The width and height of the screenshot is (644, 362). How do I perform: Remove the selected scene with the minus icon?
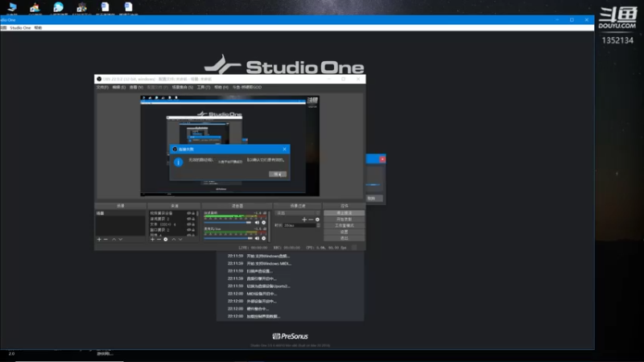click(x=106, y=239)
